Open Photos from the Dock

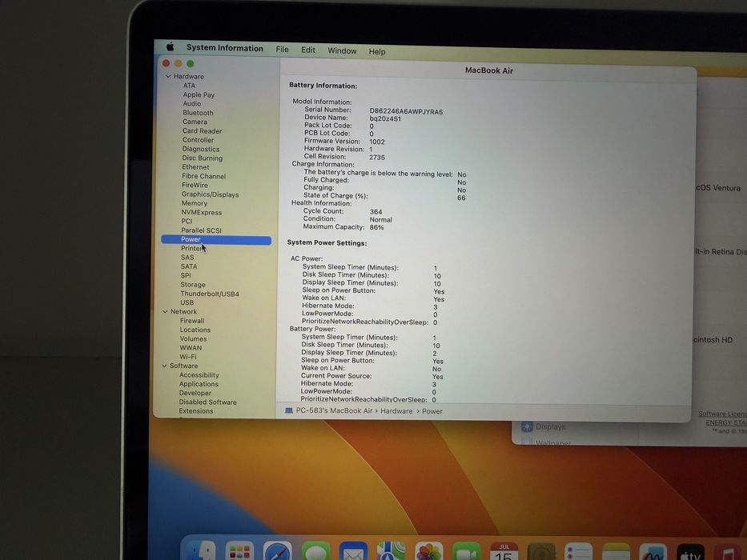pos(429,551)
